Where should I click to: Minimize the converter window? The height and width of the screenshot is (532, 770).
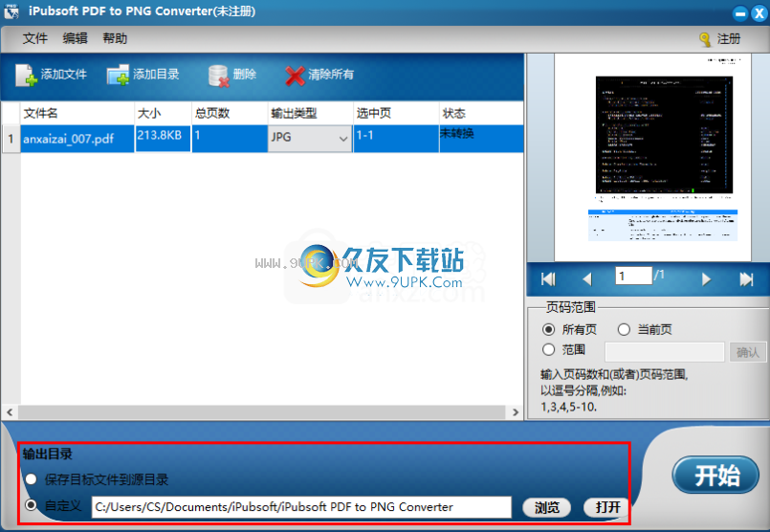pos(740,13)
